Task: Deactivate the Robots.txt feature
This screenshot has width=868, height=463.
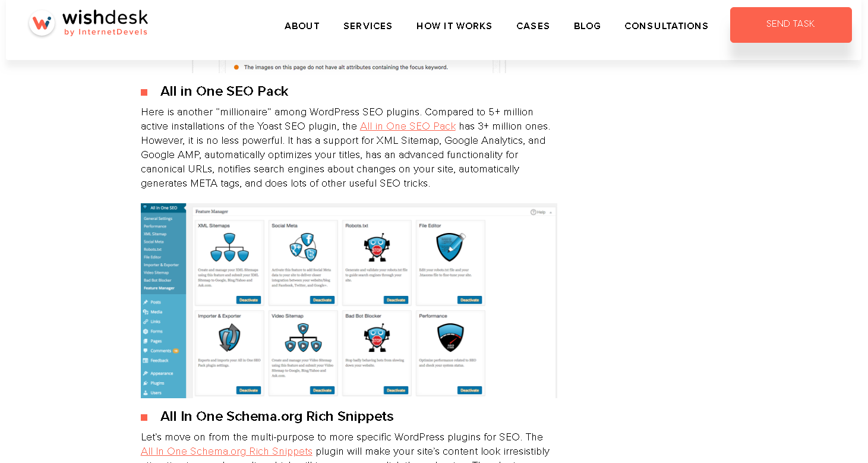Action: pyautogui.click(x=396, y=300)
